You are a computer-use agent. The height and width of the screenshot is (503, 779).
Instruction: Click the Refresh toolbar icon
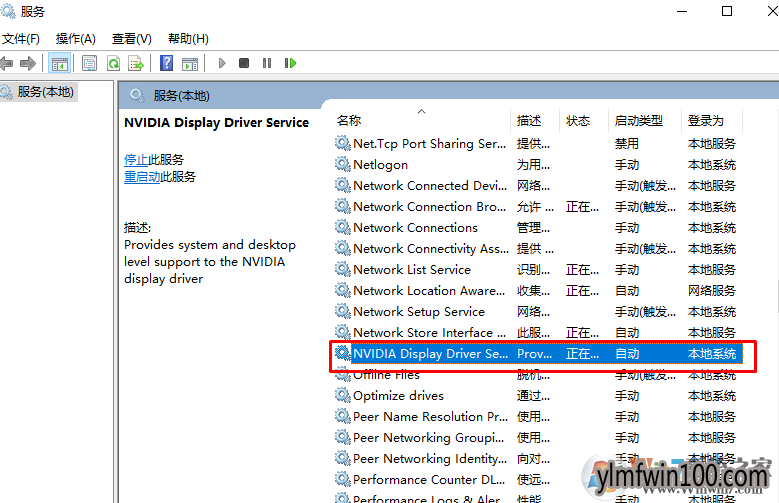(x=114, y=63)
